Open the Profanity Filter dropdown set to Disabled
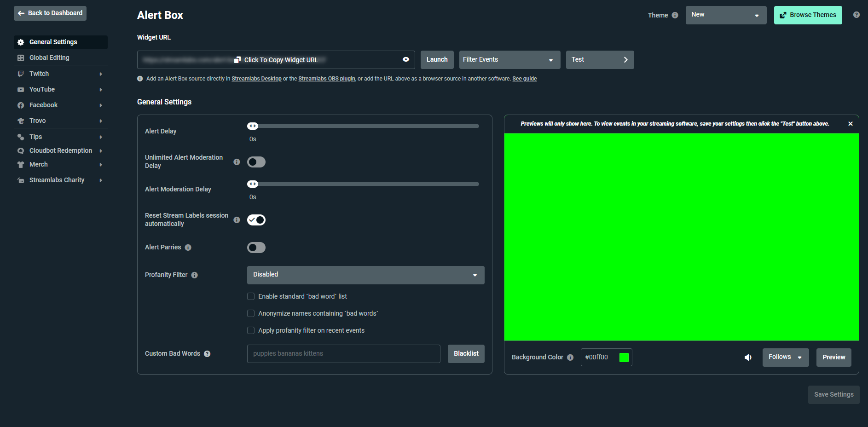Screen dimensions: 868x427 365,275
